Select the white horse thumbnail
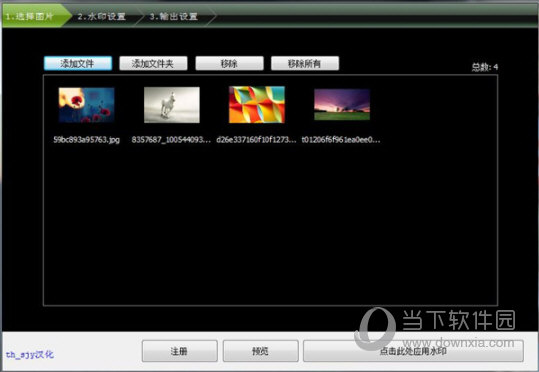This screenshot has height=372, width=539. pyautogui.click(x=172, y=105)
